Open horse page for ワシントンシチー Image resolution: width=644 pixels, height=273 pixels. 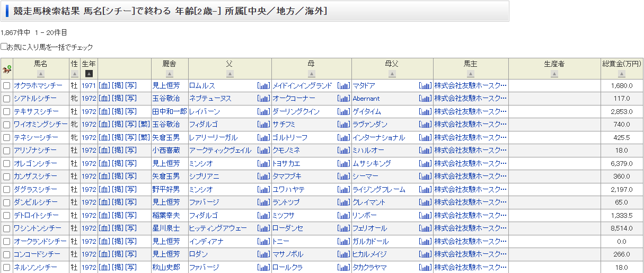pyautogui.click(x=38, y=228)
